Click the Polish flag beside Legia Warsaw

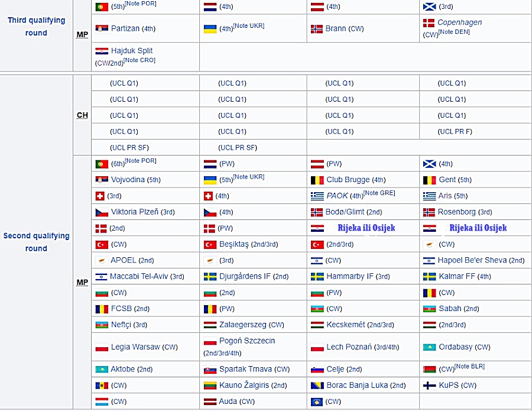pyautogui.click(x=102, y=348)
